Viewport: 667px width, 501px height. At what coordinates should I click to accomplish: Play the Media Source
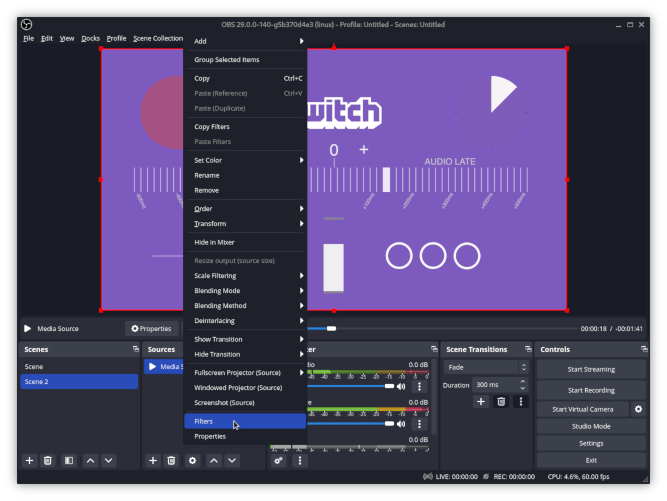pyautogui.click(x=28, y=328)
